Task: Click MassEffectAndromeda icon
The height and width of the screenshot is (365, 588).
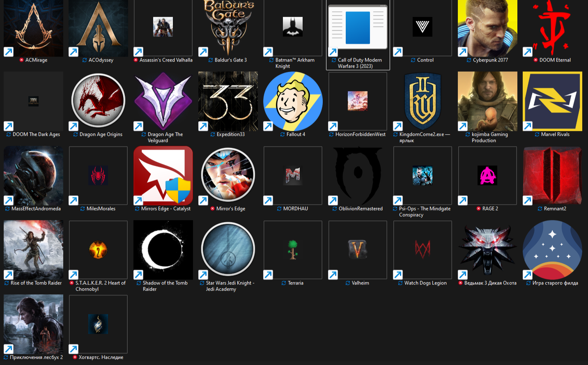Action: point(34,176)
